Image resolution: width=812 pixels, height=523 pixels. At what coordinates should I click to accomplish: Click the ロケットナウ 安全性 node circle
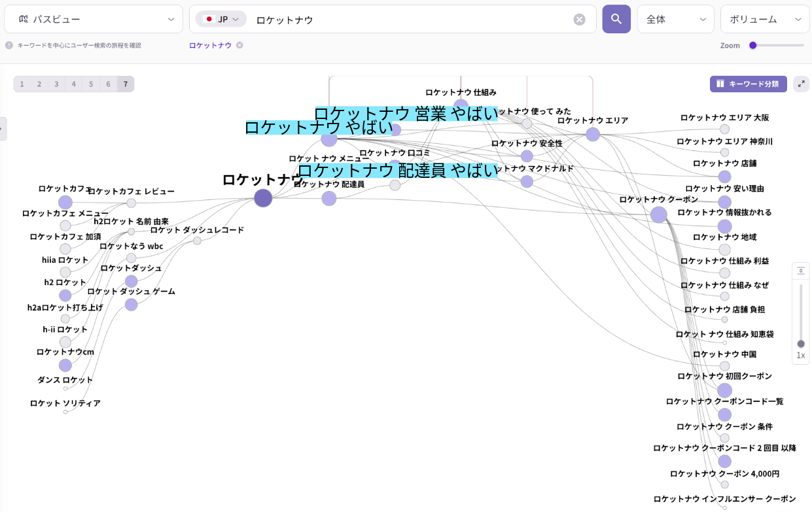tap(527, 156)
